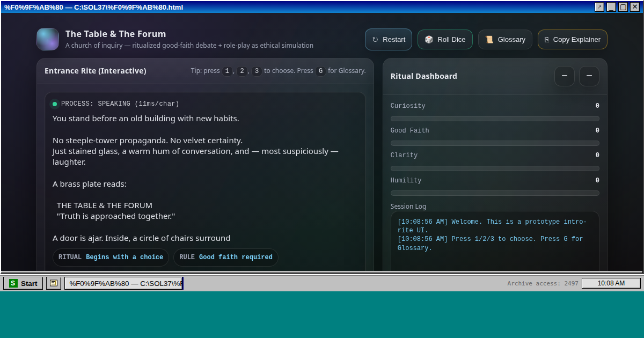The image size is (644, 338).
Task: Click the pop-out arrow icon in title bar
Action: pos(599,7)
